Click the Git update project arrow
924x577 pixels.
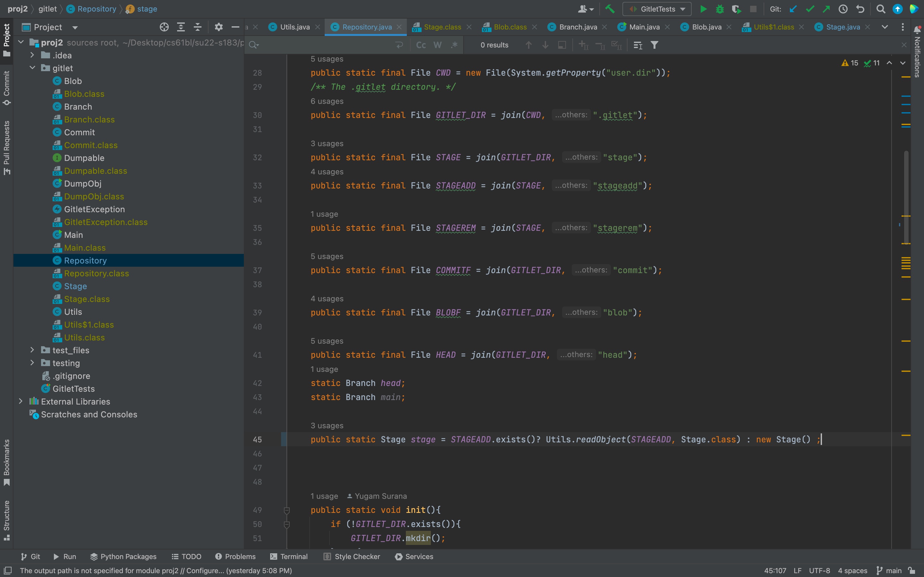pyautogui.click(x=793, y=9)
